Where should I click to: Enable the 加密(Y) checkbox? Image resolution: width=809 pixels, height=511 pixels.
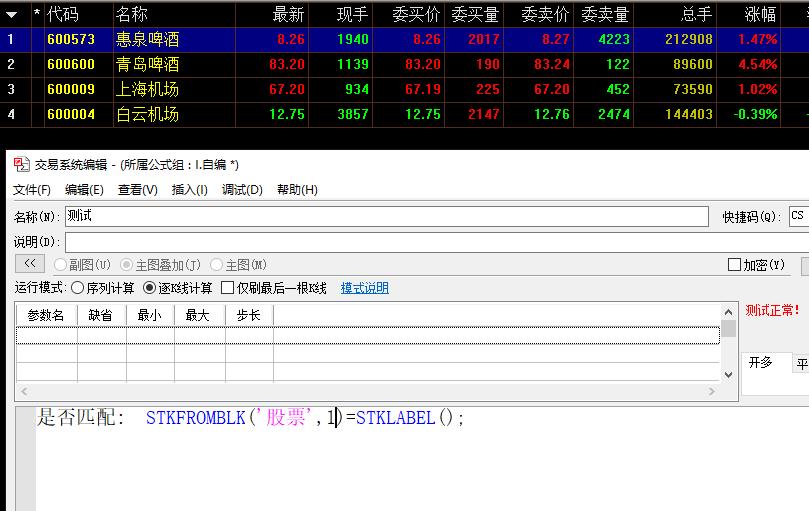pyautogui.click(x=734, y=265)
